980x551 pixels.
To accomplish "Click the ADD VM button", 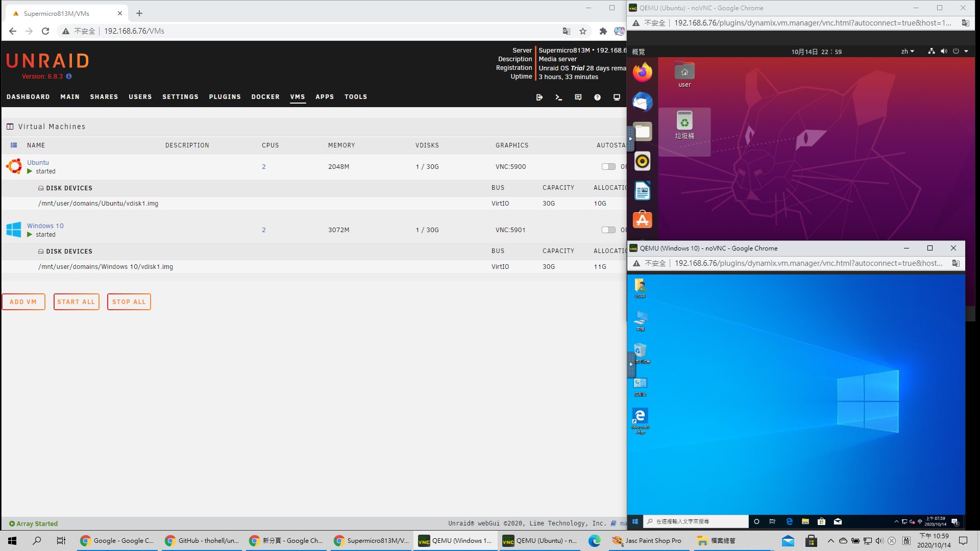I will [x=23, y=302].
